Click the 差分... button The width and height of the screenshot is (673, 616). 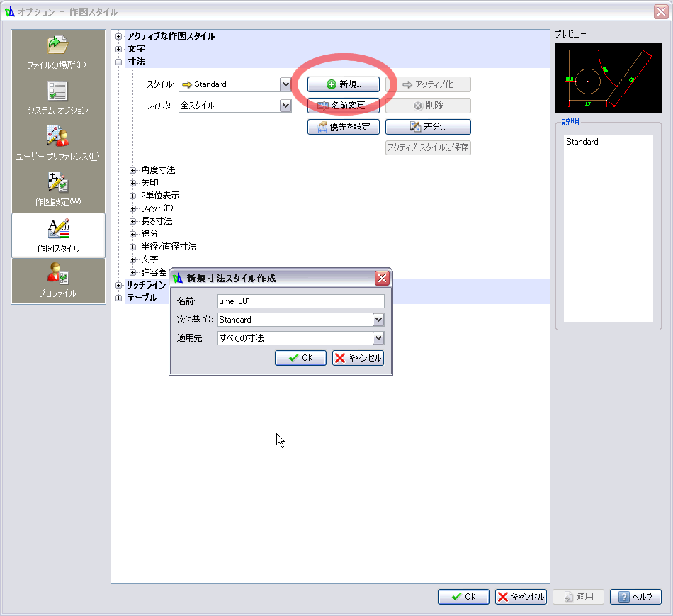pos(428,127)
